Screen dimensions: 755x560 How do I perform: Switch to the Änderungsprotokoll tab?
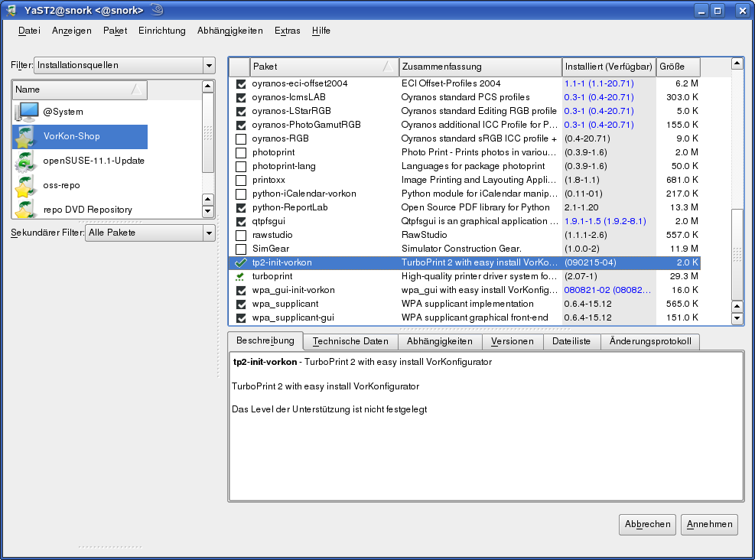650,341
